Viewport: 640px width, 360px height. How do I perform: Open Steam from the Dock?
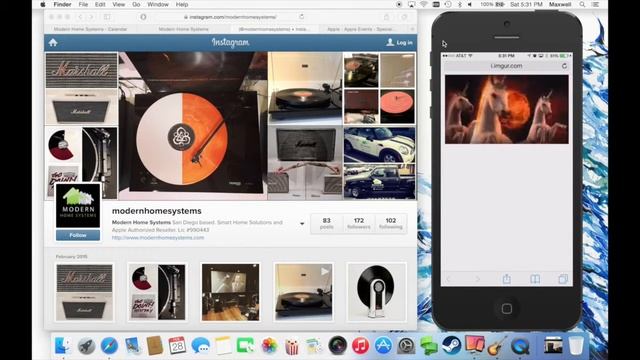(451, 346)
